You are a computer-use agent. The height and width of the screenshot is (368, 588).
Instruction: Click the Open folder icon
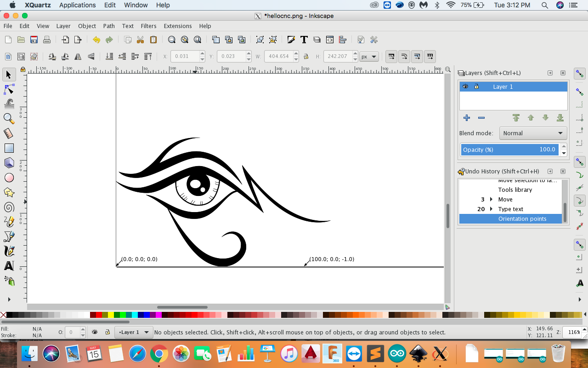click(21, 40)
